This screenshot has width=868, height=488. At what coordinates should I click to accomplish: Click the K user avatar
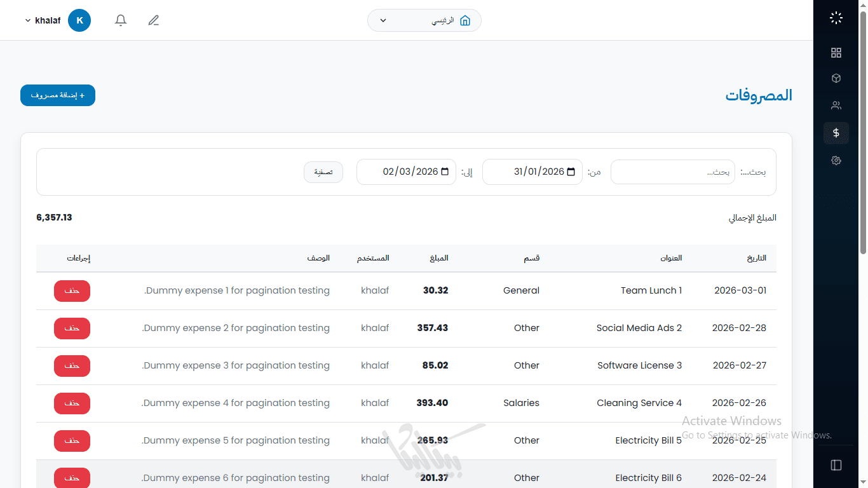(x=79, y=20)
